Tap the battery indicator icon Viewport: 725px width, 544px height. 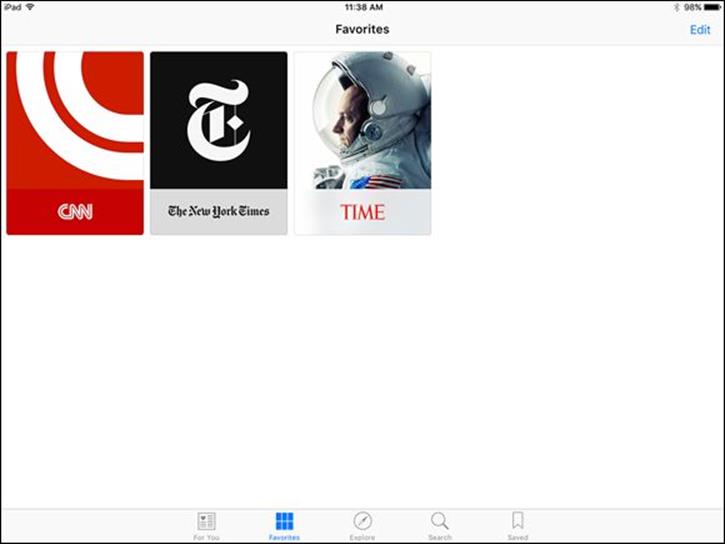(712, 7)
